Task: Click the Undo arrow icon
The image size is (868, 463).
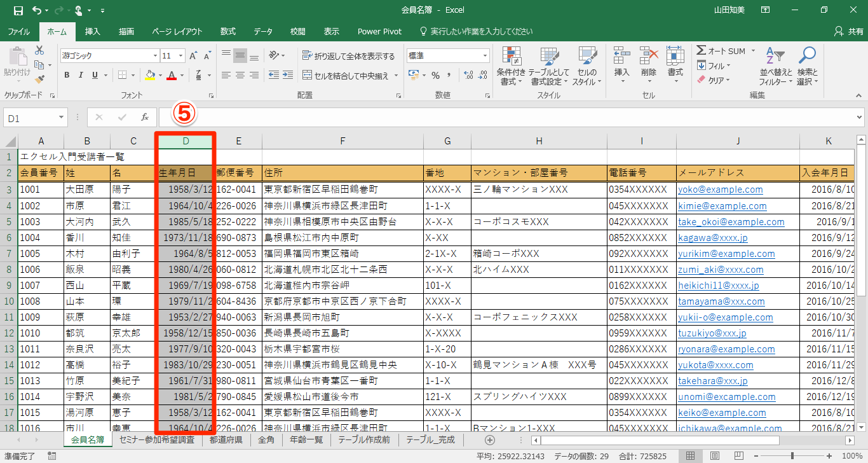Action: coord(36,10)
